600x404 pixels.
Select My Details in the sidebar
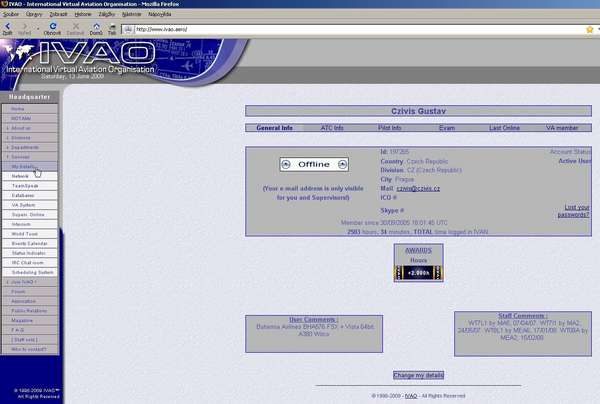click(30, 166)
